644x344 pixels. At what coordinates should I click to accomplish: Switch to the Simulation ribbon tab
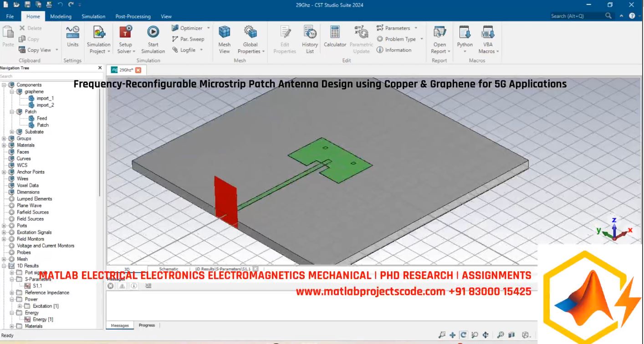[93, 16]
